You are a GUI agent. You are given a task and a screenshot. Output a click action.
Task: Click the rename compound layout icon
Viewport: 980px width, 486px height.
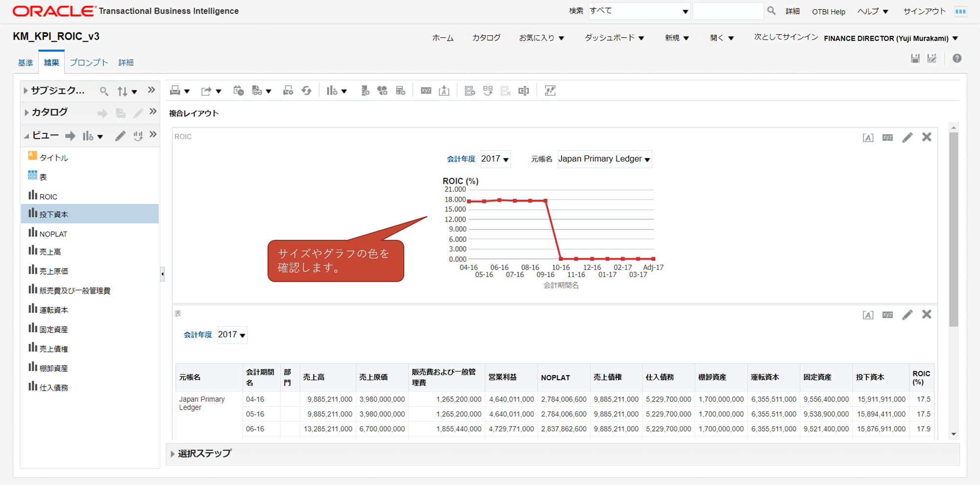[x=524, y=91]
